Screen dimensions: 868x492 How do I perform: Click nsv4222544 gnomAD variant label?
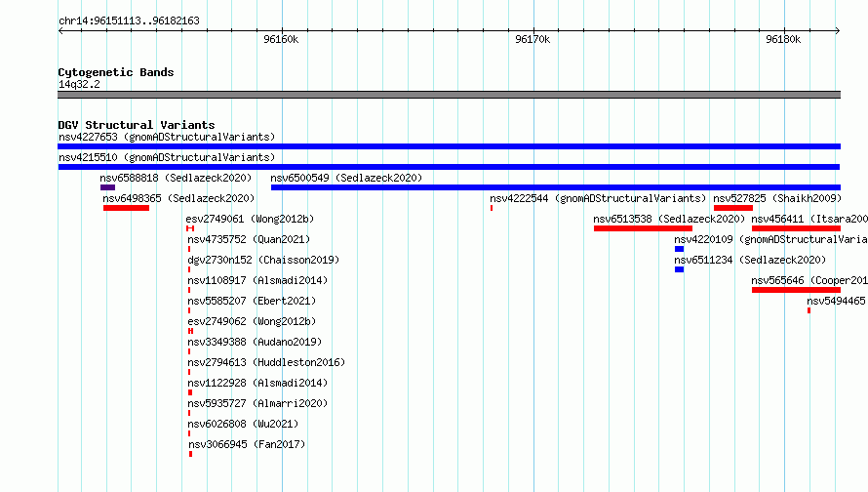click(598, 198)
